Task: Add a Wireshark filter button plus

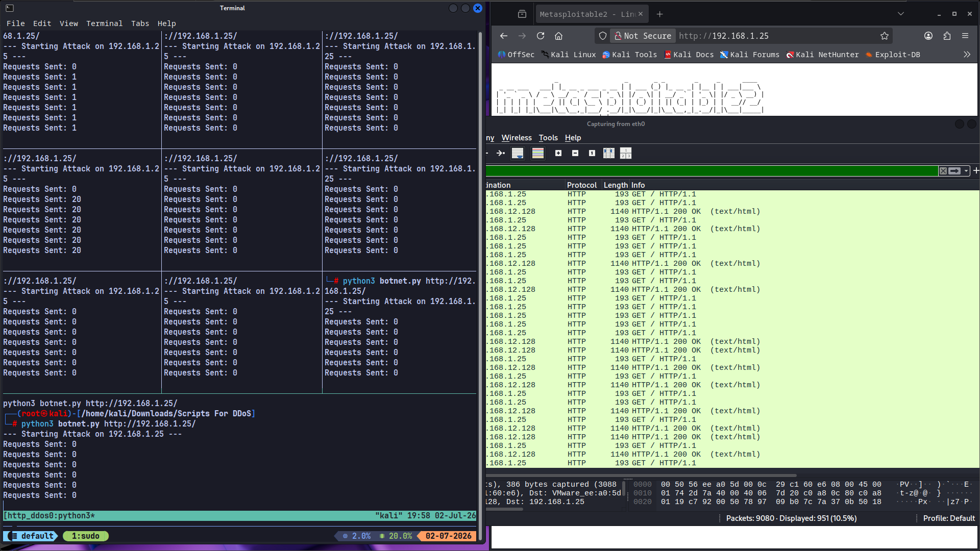Action: pos(976,171)
